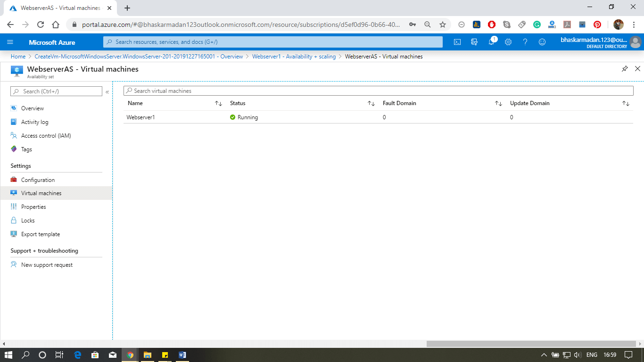Click the Chrome profile picture
Screen dimensions: 644x362
pos(619,25)
